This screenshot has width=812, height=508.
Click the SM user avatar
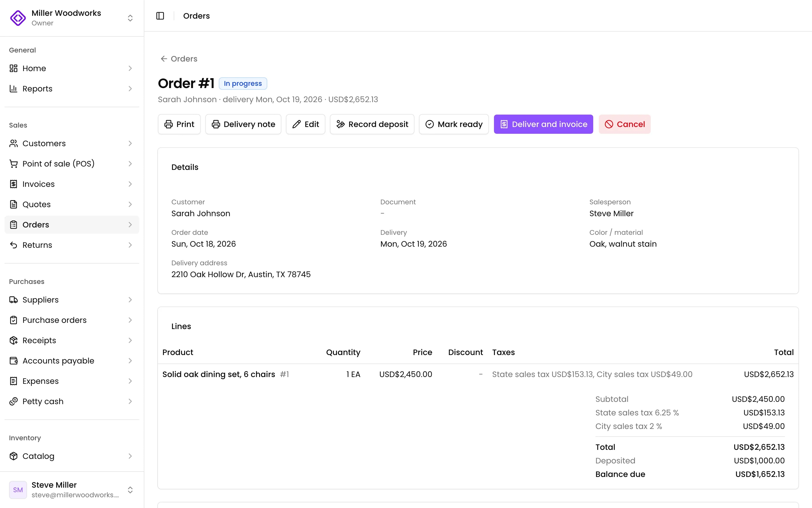coord(18,490)
